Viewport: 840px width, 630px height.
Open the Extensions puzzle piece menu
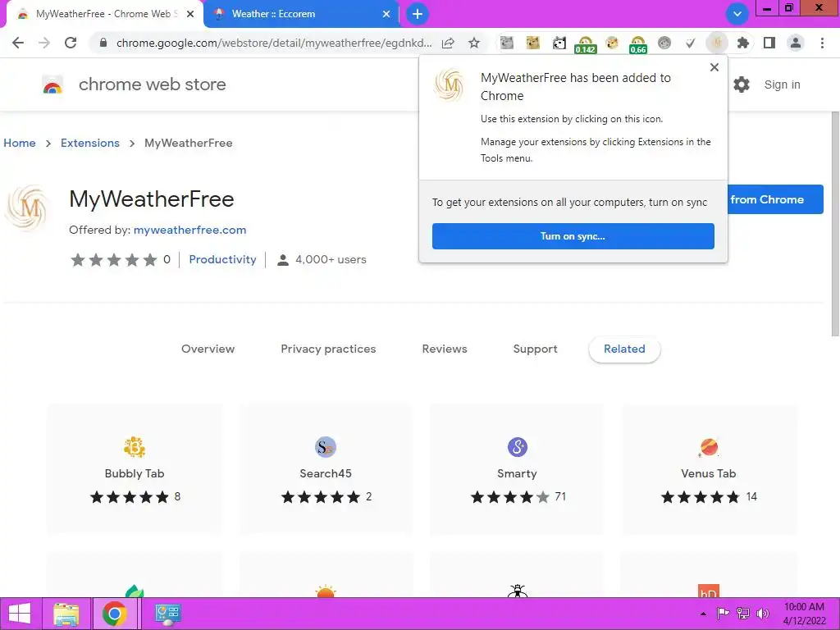[x=743, y=43]
